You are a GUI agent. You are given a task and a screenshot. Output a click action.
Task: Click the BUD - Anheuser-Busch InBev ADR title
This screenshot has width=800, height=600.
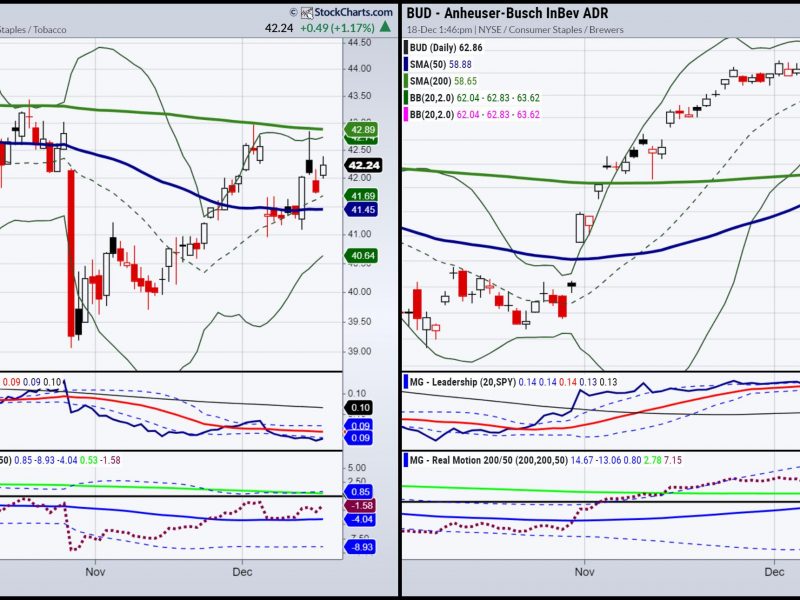[508, 13]
